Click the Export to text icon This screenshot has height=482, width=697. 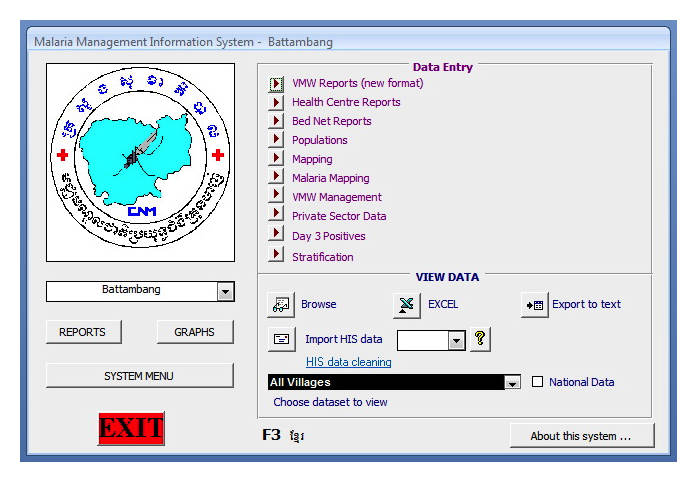534,304
